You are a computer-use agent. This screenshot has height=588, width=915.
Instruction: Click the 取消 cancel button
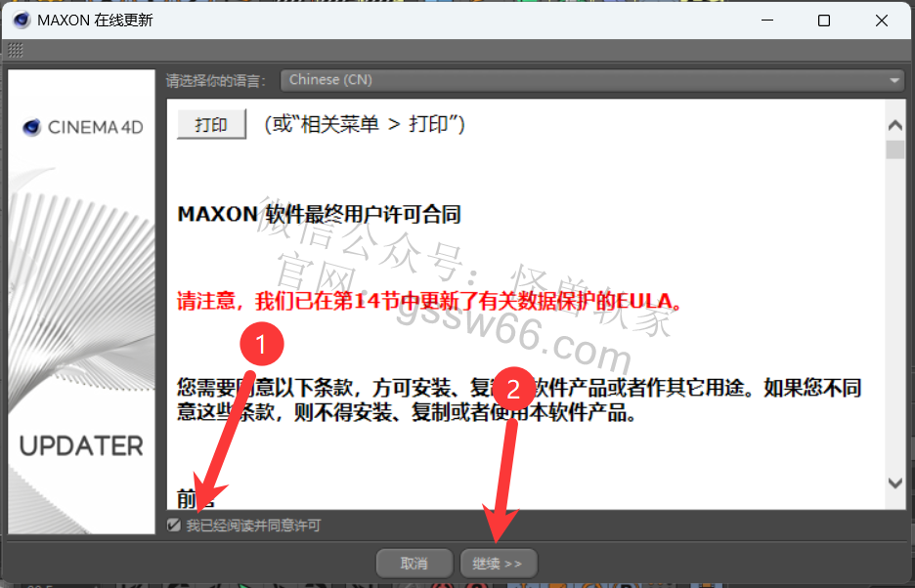pos(414,563)
